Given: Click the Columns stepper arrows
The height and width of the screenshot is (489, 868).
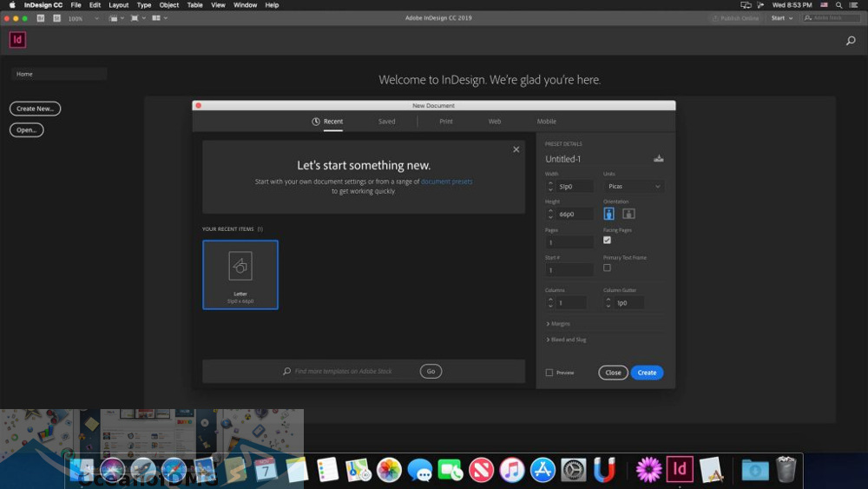Looking at the screenshot, I should coord(550,303).
